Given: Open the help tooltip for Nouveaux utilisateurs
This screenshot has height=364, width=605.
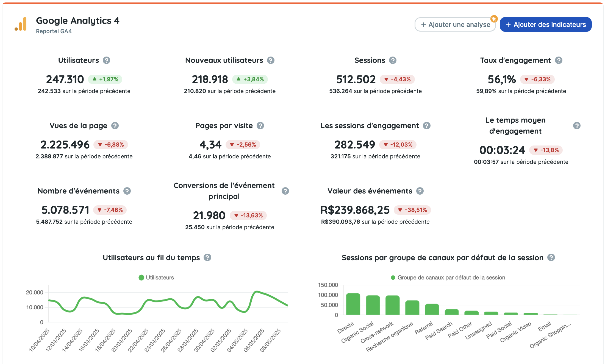Looking at the screenshot, I should 270,60.
